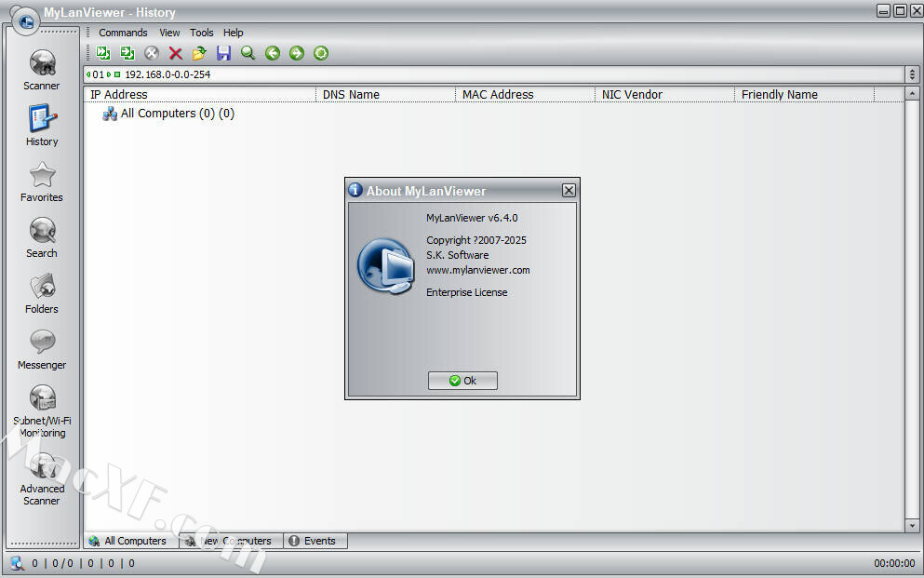Open the Help menu

(x=234, y=33)
